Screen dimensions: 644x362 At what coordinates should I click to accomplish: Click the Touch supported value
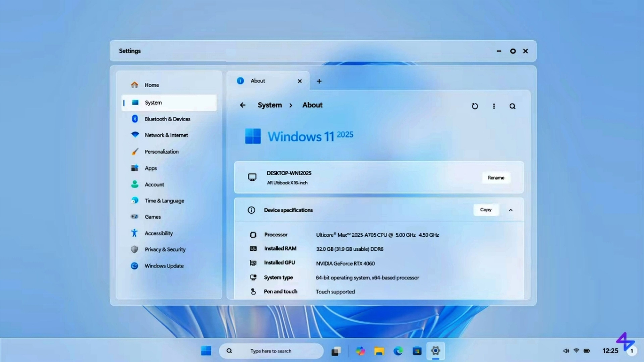tap(335, 292)
